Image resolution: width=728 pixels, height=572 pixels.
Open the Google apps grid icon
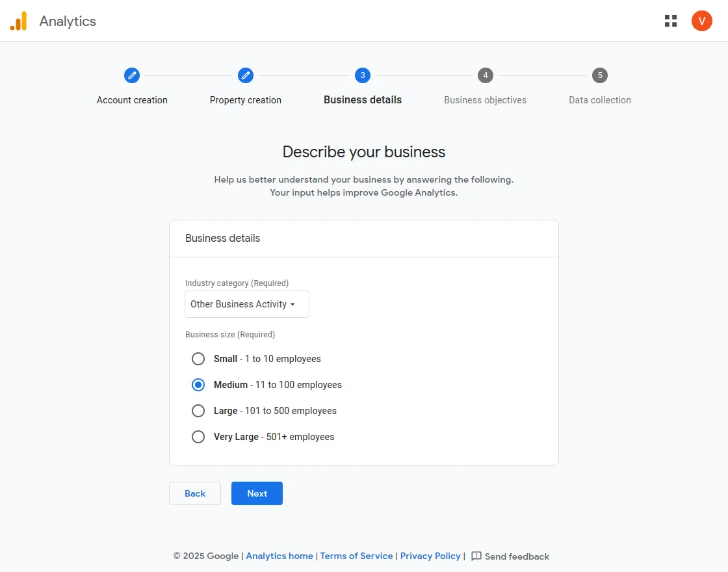point(670,20)
